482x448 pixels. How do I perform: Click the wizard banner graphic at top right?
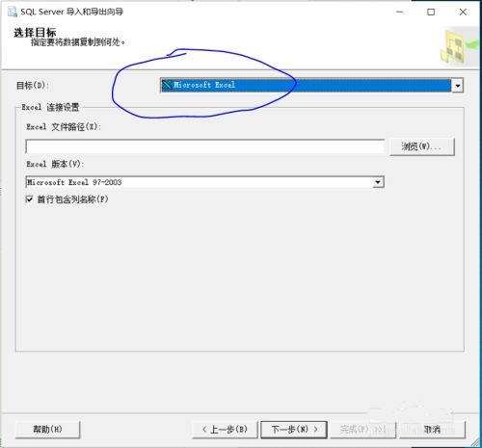tap(461, 46)
